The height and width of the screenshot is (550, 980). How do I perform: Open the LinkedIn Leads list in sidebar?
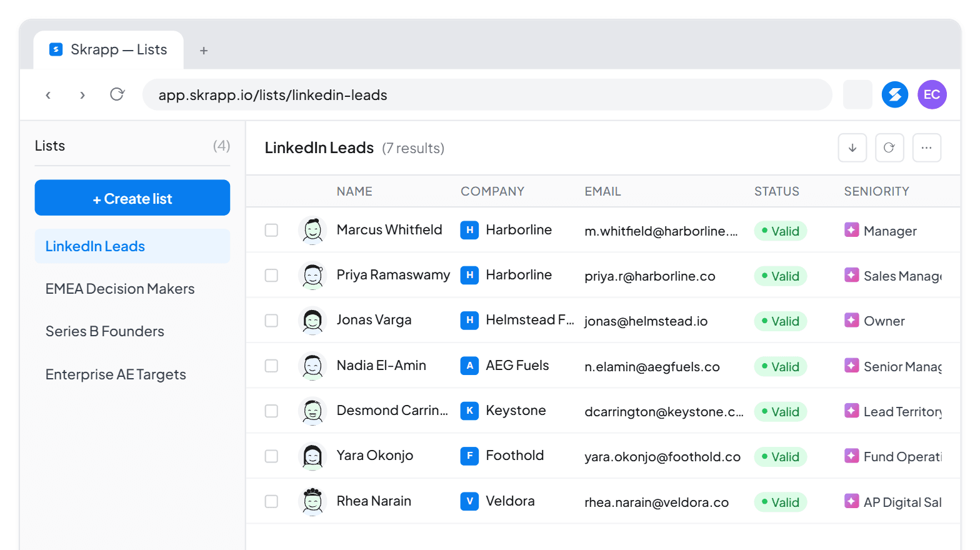tap(132, 246)
